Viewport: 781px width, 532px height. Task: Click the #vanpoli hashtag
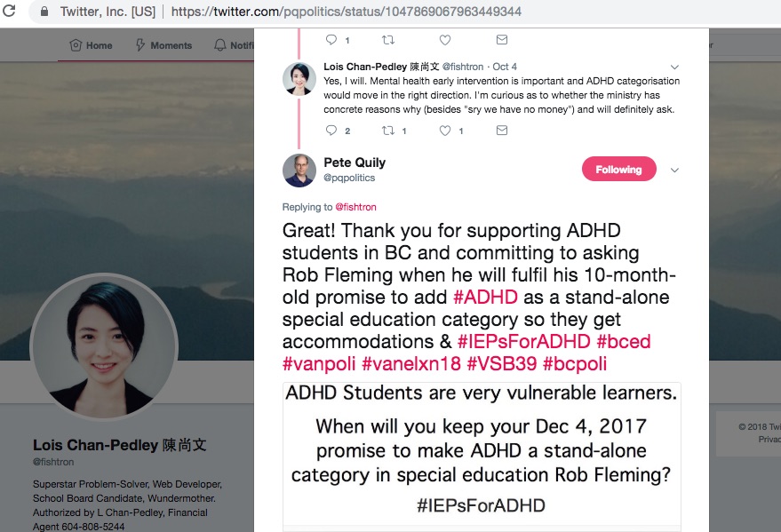317,364
